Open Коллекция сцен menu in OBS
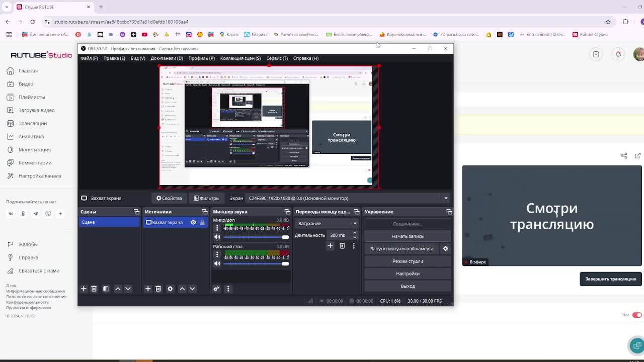This screenshot has width=644, height=362. click(240, 58)
